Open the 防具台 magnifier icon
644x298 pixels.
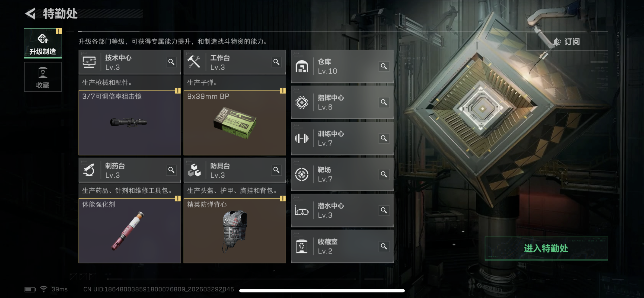tap(276, 170)
